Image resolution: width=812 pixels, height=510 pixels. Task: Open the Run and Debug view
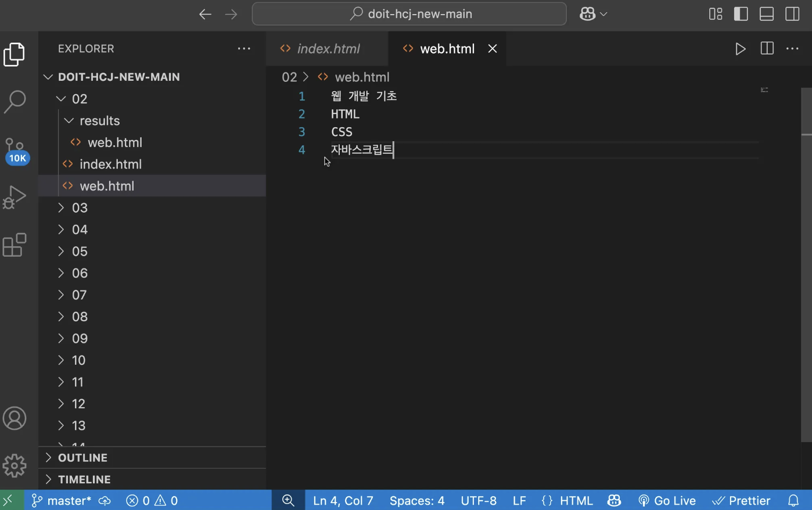pos(15,197)
